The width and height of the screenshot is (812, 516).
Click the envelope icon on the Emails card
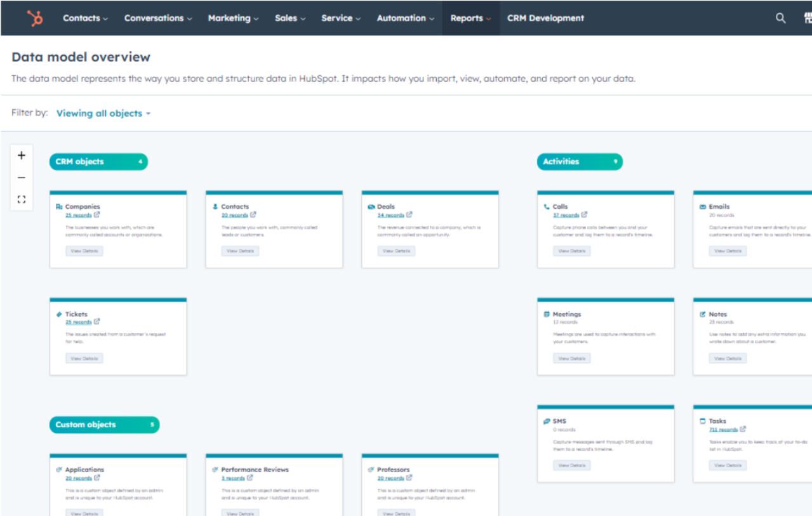(x=702, y=206)
